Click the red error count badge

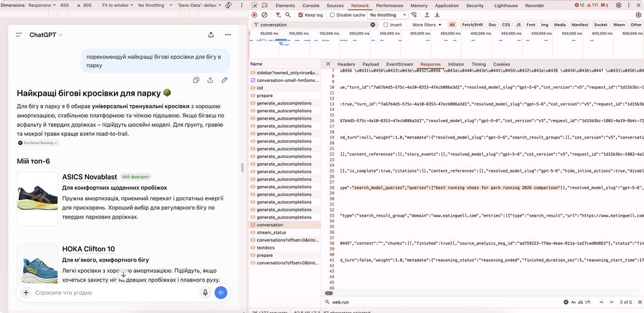579,5
